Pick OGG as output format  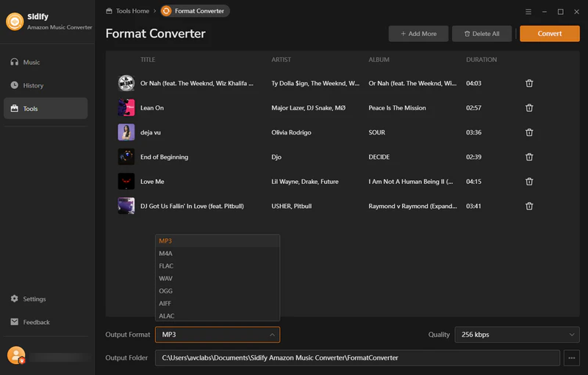coord(218,290)
